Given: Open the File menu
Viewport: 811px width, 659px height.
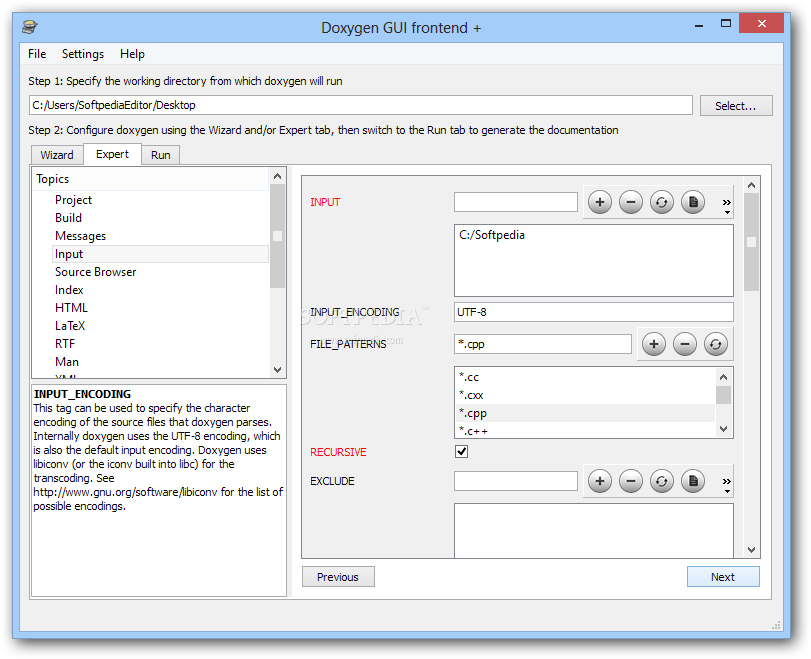Looking at the screenshot, I should (x=37, y=54).
